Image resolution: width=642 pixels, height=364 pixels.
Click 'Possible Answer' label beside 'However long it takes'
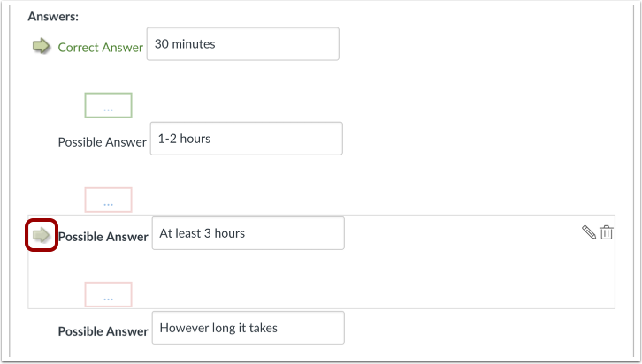pyautogui.click(x=103, y=330)
